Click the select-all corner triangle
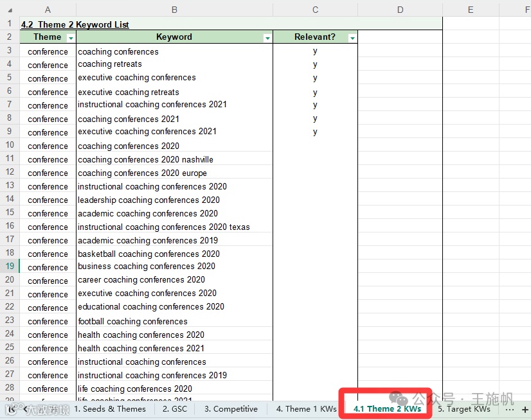 tap(10, 10)
